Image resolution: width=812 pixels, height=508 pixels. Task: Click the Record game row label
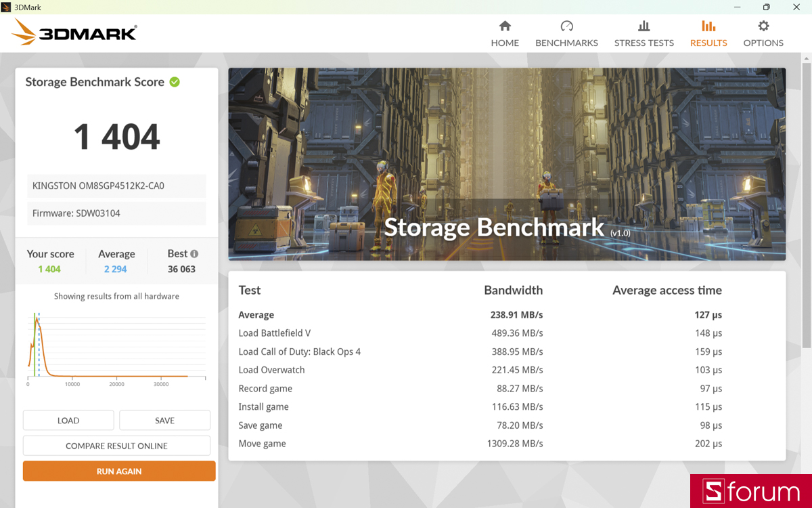coord(266,389)
